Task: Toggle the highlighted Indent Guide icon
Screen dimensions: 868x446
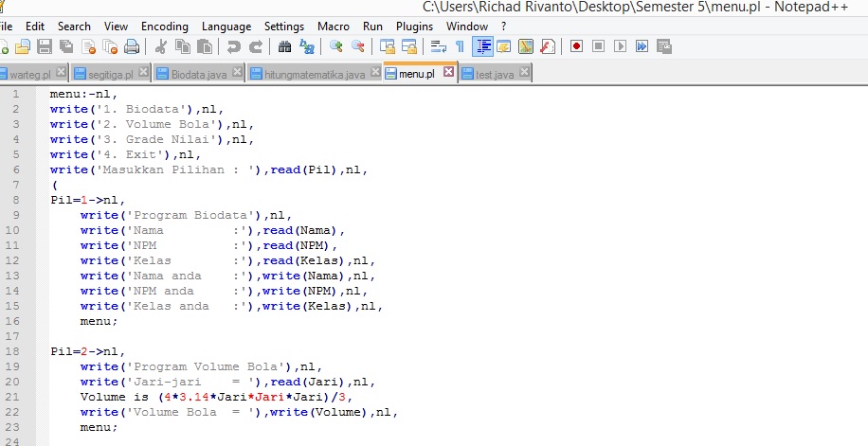Action: click(x=482, y=46)
